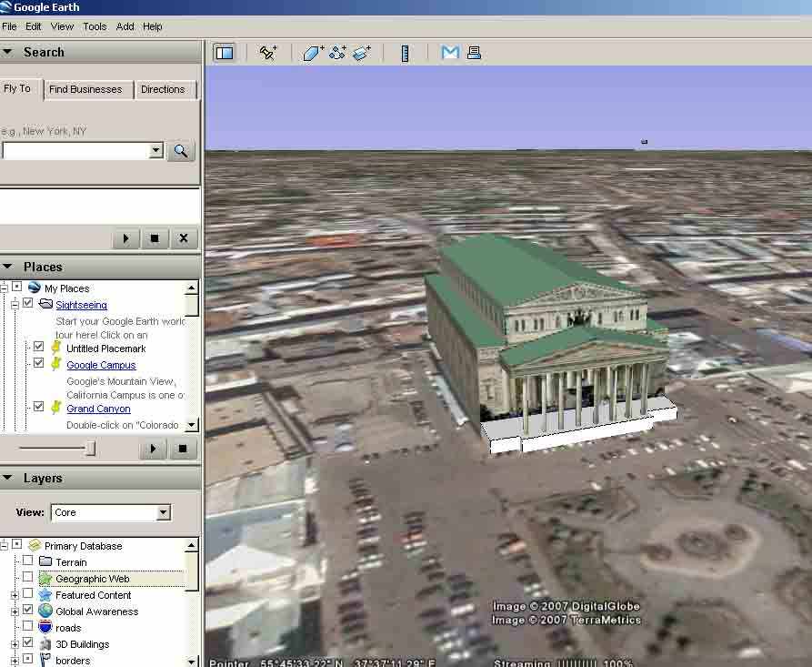Viewport: 812px width, 667px height.
Task: Toggle the sidebar panel toolbar button
Action: (225, 53)
